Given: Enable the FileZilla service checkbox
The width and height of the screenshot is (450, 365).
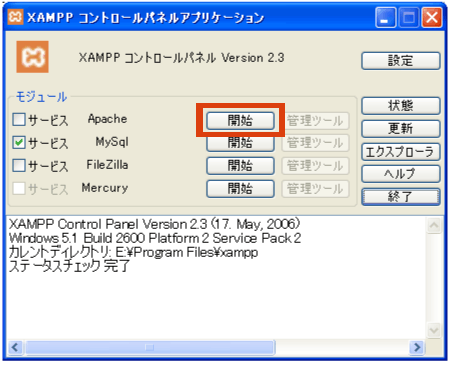Looking at the screenshot, I should pos(19,165).
